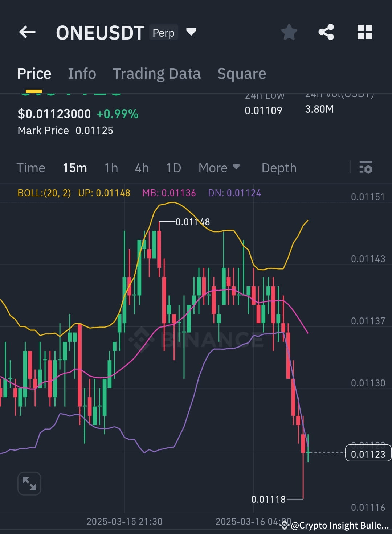
Task: Enable the 1D candle interval
Action: pyautogui.click(x=173, y=168)
